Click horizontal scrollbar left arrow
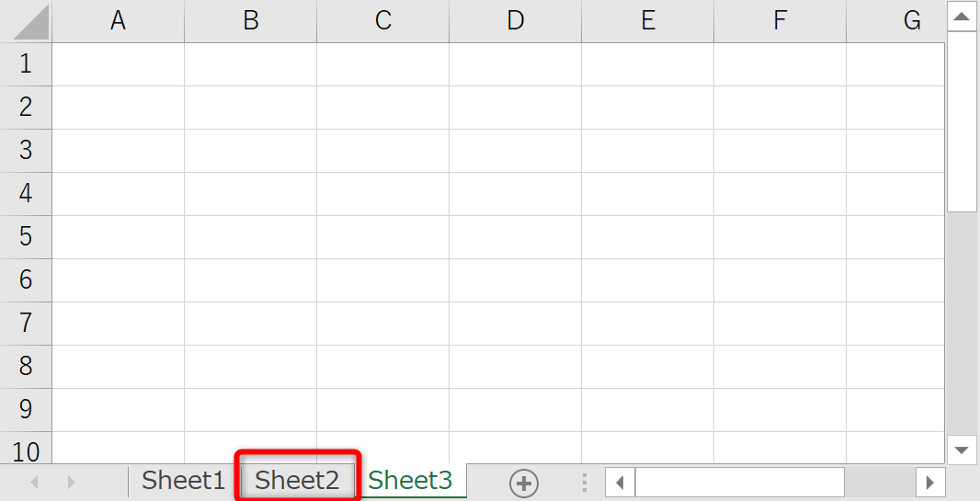Screen dimensions: 980x501 [620, 483]
